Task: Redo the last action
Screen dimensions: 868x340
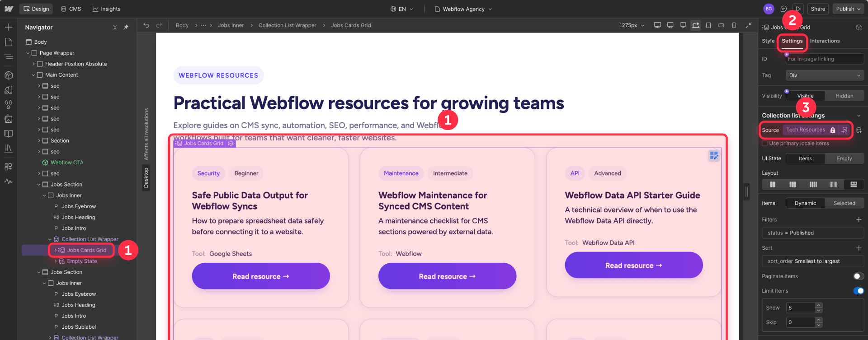Action: [x=159, y=25]
